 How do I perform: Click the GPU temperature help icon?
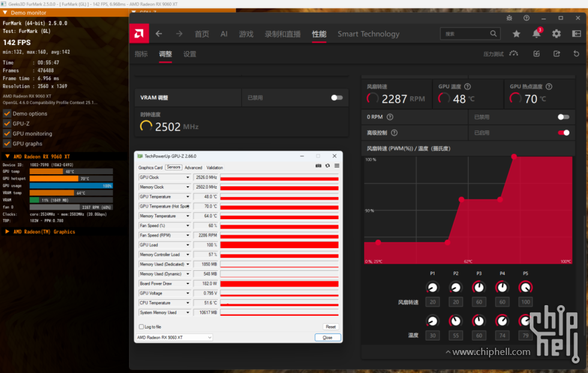[x=467, y=86]
